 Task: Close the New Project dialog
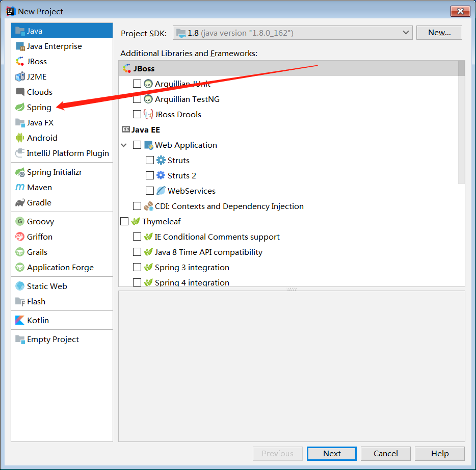[460, 11]
